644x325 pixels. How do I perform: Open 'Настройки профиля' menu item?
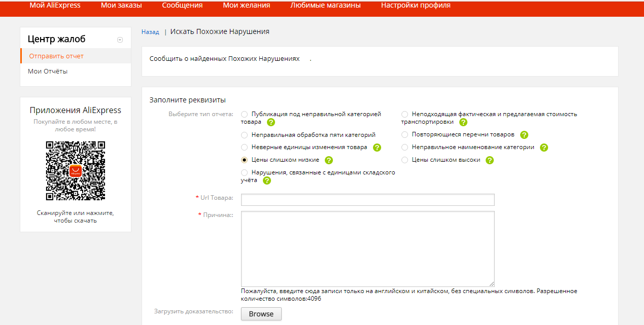[x=416, y=6]
